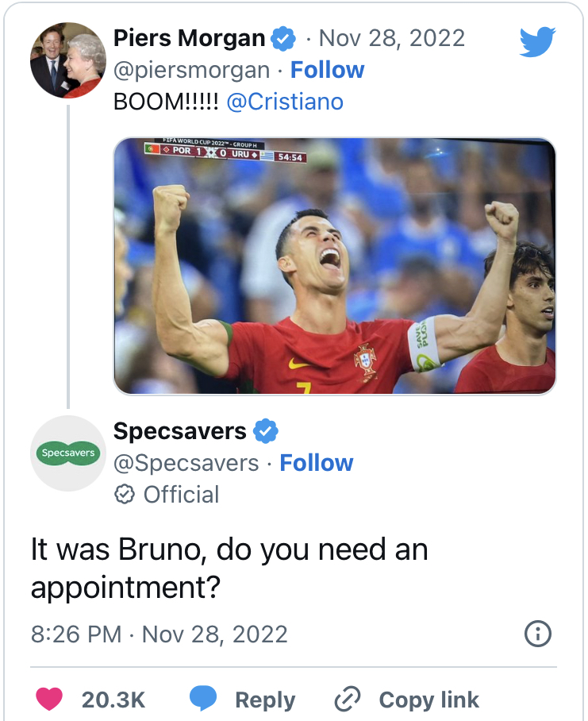Open Piers Morgan's profile picture

click(68, 60)
